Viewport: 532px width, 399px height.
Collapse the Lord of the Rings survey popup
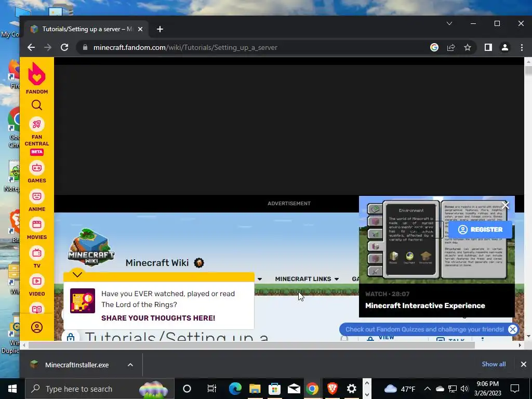77,274
